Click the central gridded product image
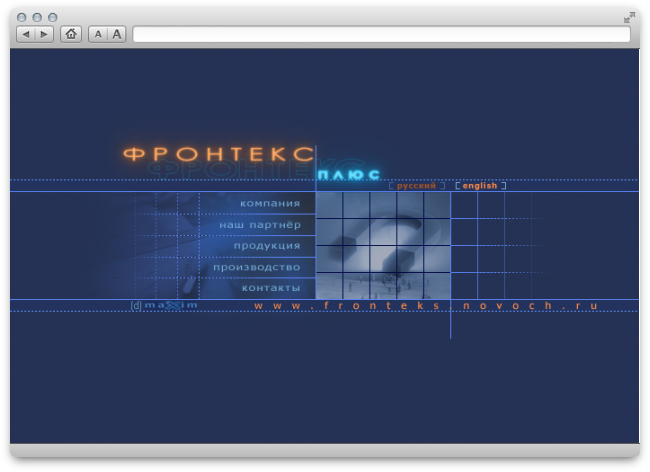 pyautogui.click(x=382, y=245)
